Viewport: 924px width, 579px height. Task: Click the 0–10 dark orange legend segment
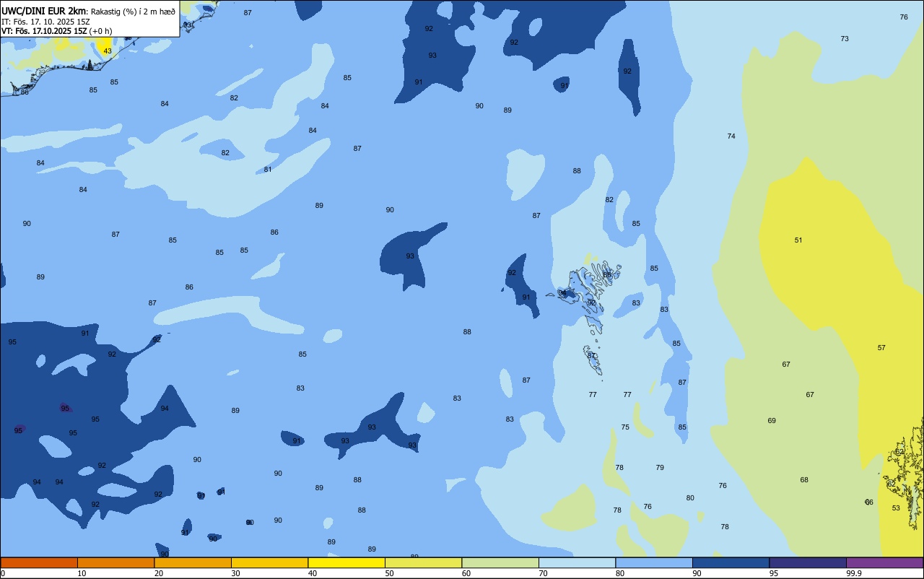[x=39, y=562]
